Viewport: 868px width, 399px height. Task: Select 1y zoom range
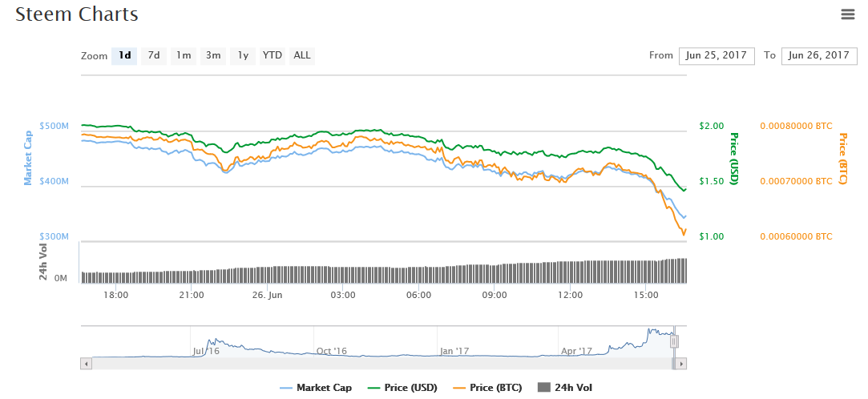coord(243,55)
